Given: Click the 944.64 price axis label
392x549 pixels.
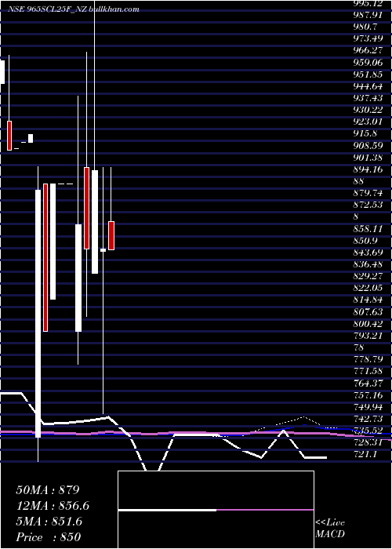Looking at the screenshot, I should [x=368, y=86].
